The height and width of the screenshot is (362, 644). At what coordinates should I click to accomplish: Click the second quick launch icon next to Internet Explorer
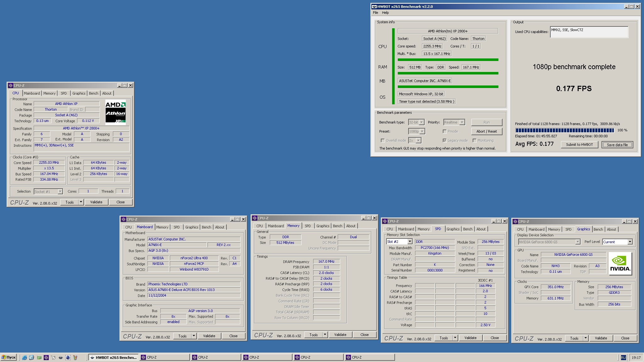(32, 358)
